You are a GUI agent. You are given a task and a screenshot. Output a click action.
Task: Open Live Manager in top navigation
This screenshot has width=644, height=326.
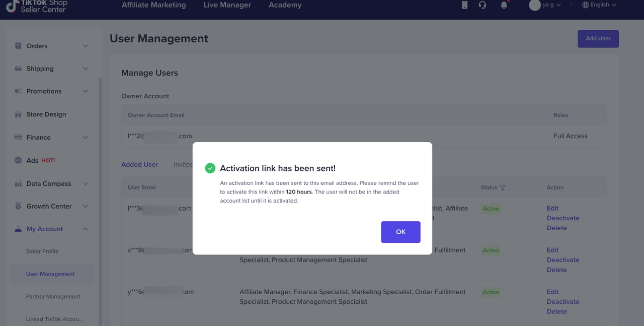pyautogui.click(x=227, y=5)
